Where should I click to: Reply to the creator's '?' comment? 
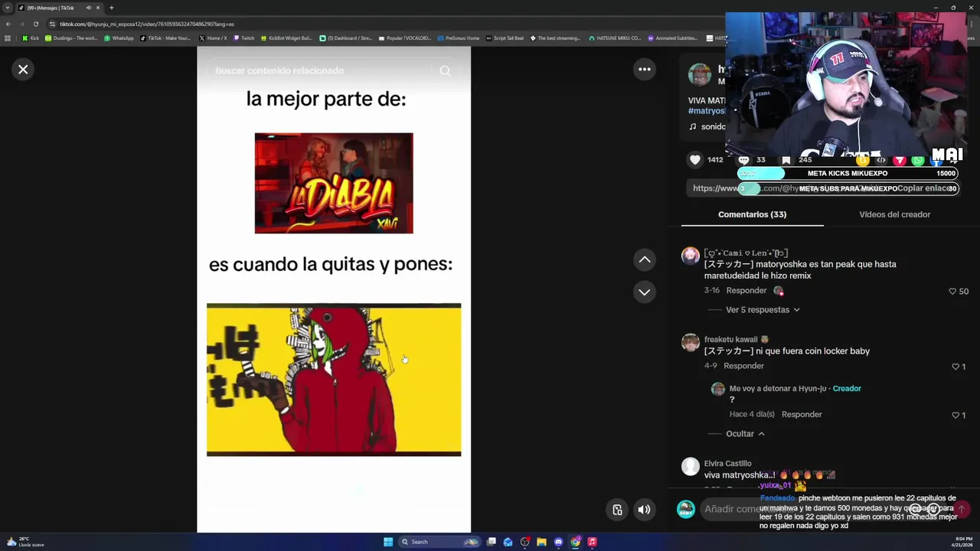802,414
